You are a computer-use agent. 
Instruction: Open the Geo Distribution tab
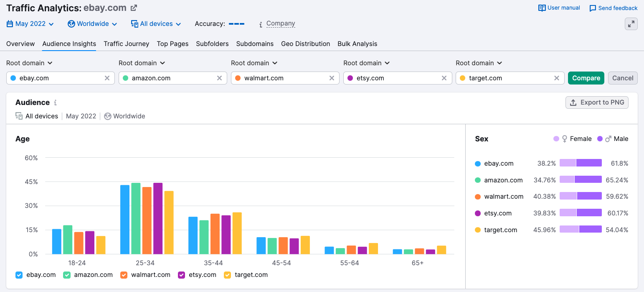click(305, 44)
